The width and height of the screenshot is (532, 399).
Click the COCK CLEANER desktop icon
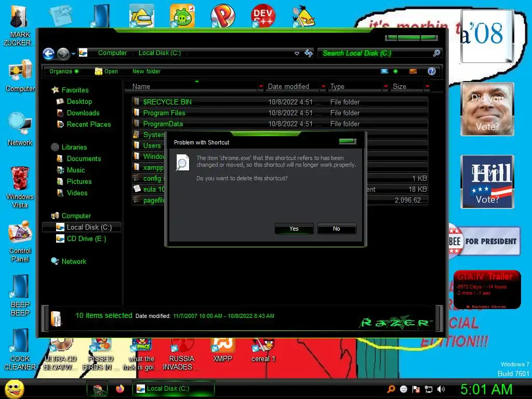(x=20, y=350)
